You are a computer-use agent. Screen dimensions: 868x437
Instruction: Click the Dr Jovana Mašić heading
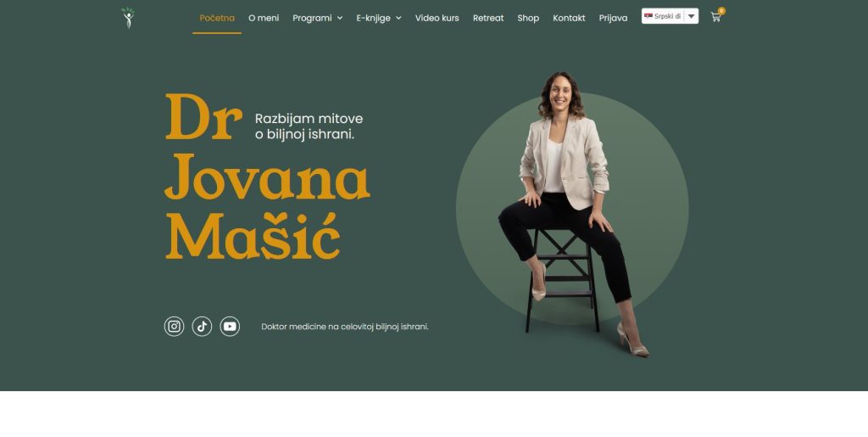[267, 176]
